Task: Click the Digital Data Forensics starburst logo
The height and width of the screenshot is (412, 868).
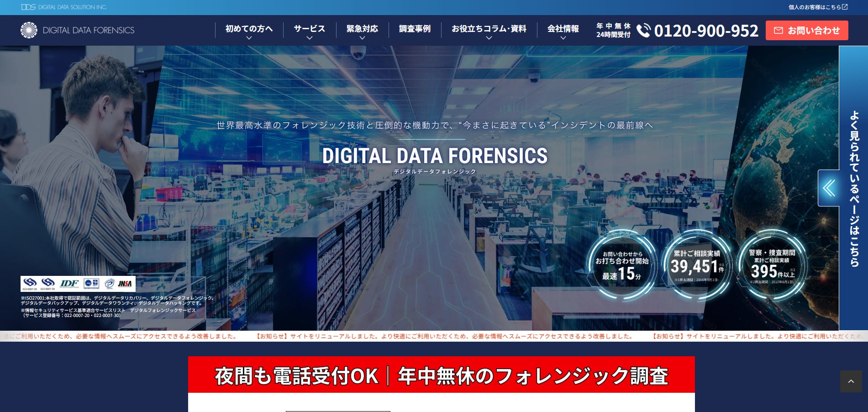Action: [29, 30]
